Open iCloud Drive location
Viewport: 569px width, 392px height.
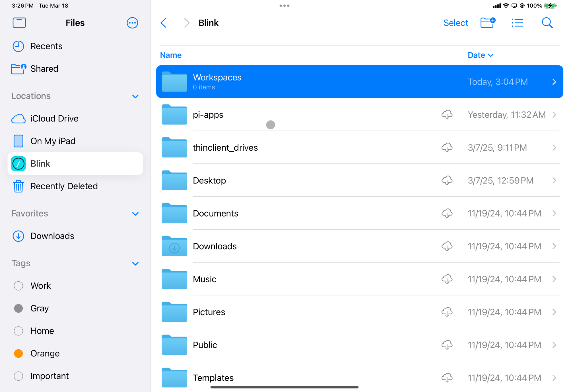tap(75, 119)
